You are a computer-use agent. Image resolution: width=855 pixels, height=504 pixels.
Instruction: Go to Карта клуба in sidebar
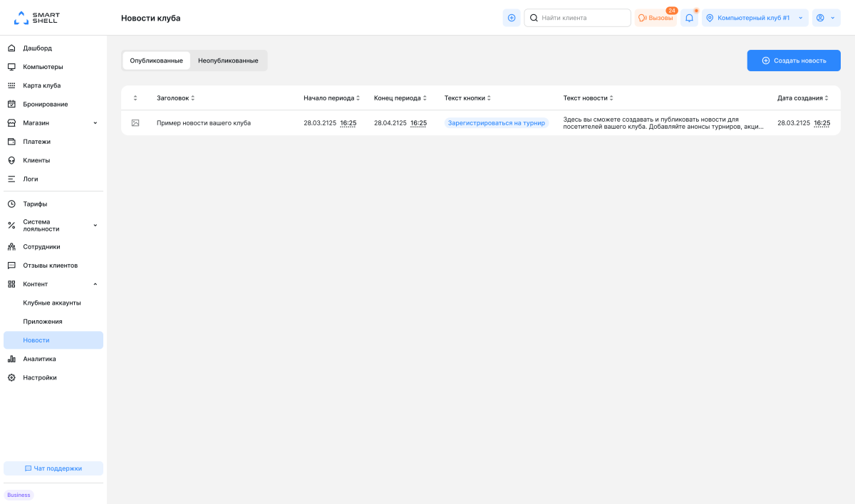tap(41, 85)
